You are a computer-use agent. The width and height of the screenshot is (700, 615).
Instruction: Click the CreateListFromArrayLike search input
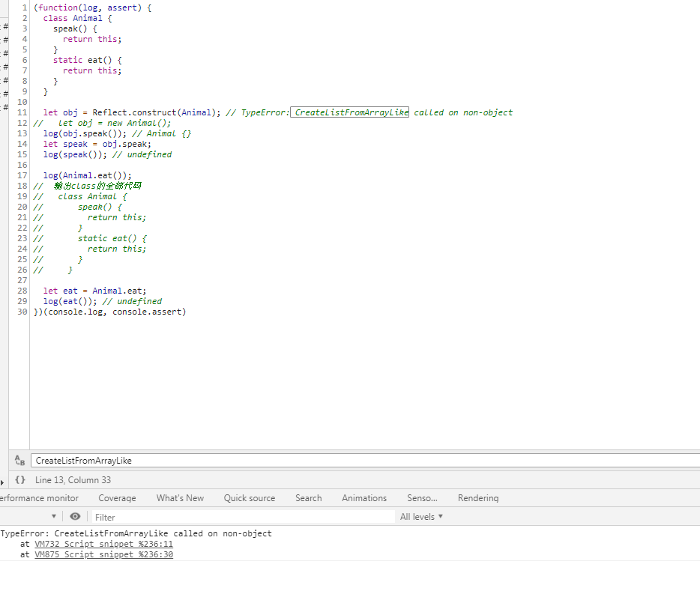click(365, 461)
